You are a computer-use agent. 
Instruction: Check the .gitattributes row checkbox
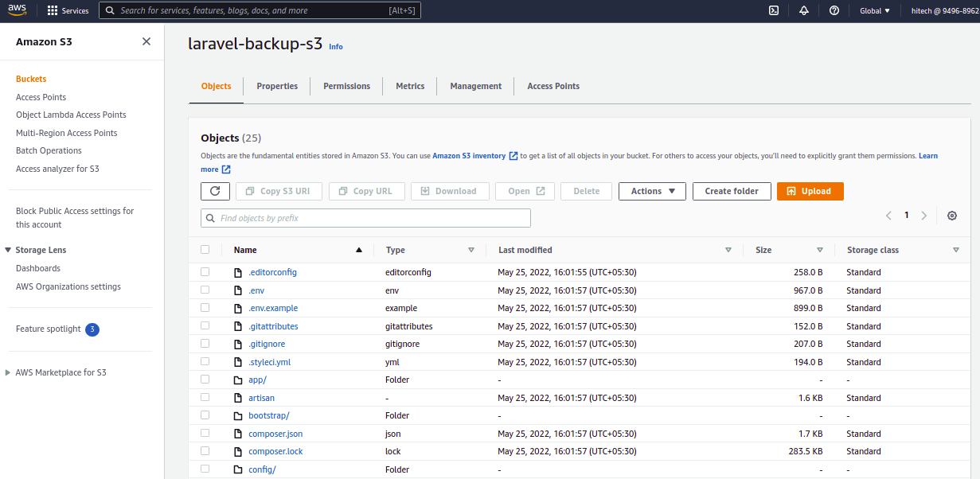(205, 325)
